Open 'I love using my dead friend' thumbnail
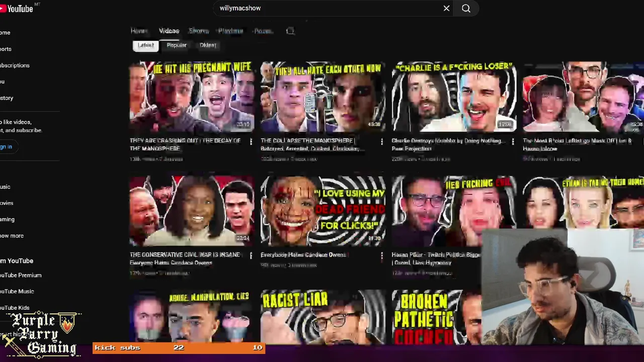The image size is (644, 362). [x=323, y=211]
